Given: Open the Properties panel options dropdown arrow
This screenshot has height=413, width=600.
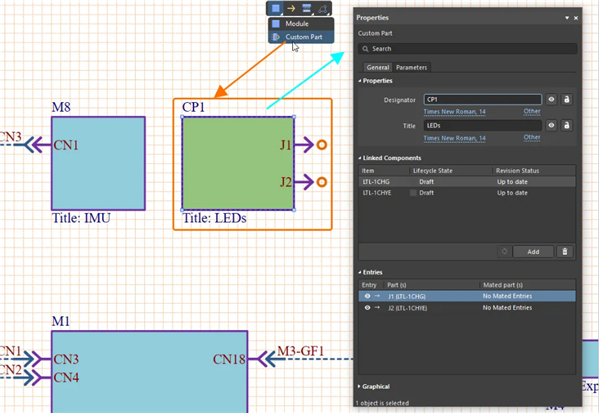Looking at the screenshot, I should [x=565, y=18].
